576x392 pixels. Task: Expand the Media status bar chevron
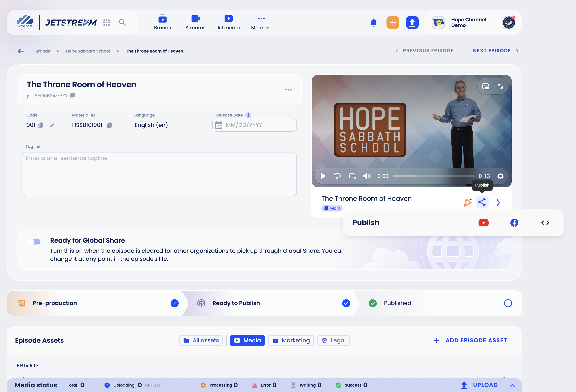point(512,385)
